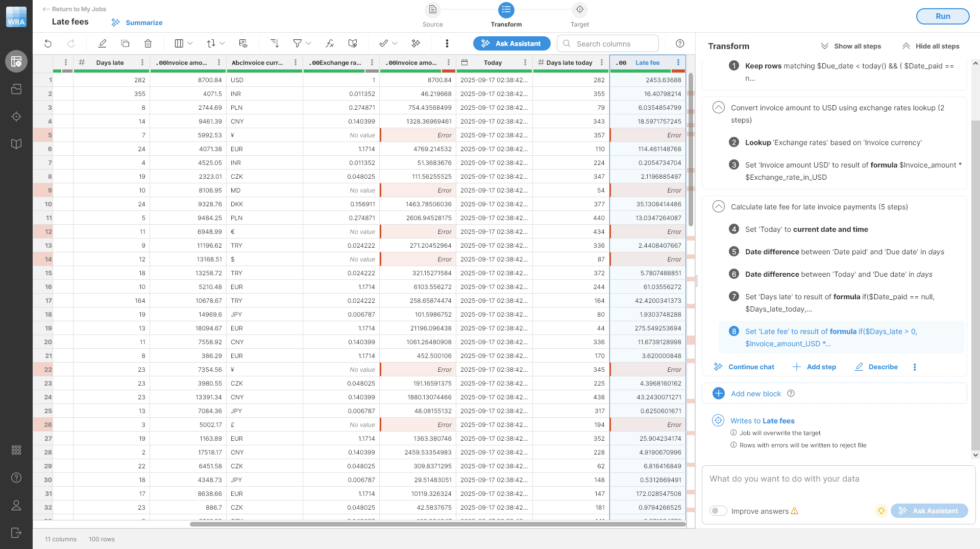Viewport: 980px width, 549px height.
Task: Click the delete trash icon
Action: (x=148, y=44)
